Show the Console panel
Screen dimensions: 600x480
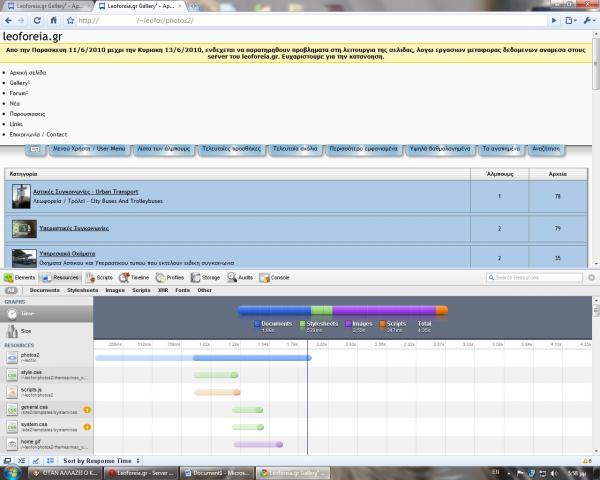(x=276, y=277)
